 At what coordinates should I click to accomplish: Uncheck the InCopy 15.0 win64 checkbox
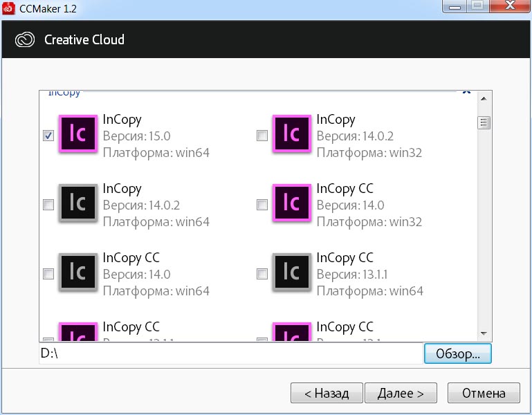click(x=48, y=136)
